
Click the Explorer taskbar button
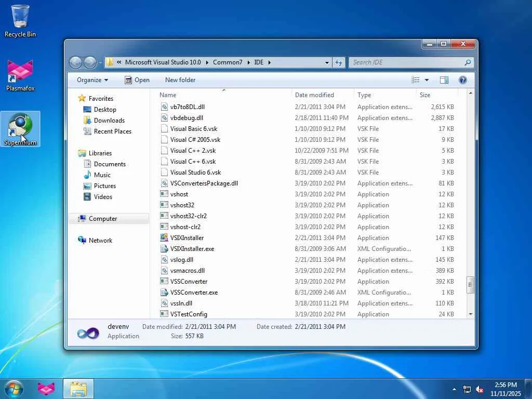(x=78, y=389)
